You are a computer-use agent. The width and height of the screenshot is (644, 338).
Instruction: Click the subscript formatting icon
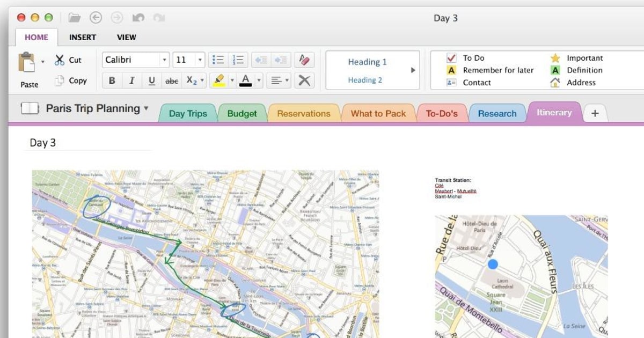191,80
